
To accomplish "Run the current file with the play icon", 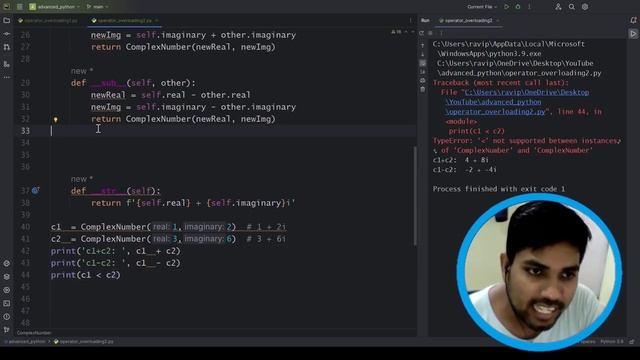I will 507,7.
